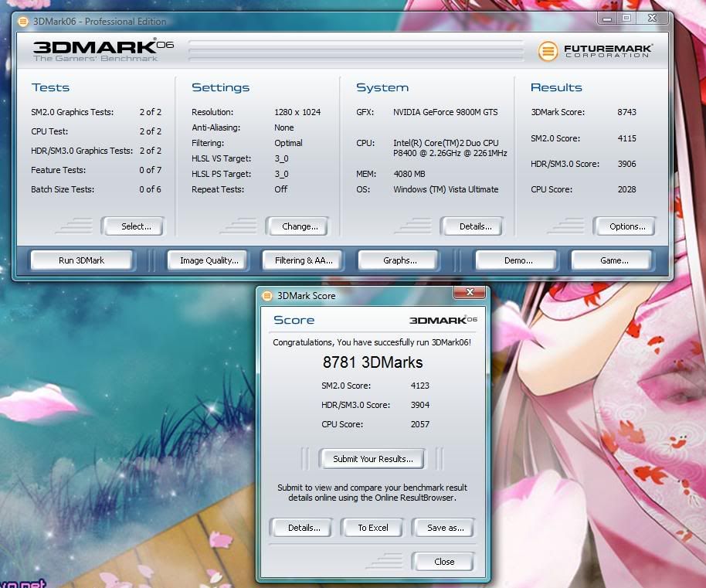Open system Details in main window
The image size is (706, 588).
(x=472, y=226)
